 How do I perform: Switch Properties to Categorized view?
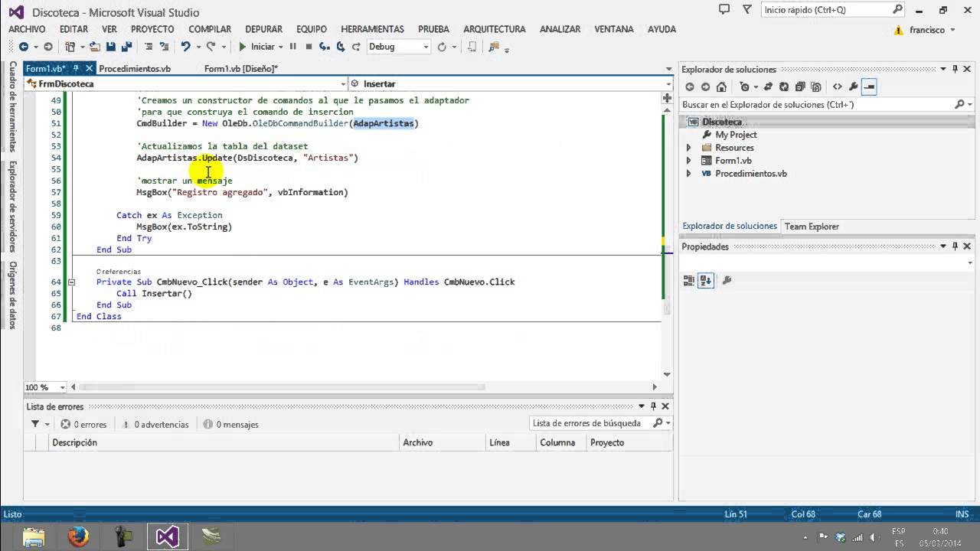pos(689,281)
